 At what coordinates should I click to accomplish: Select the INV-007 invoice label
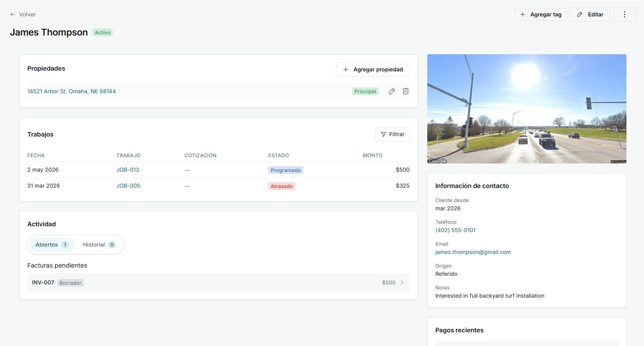point(43,282)
